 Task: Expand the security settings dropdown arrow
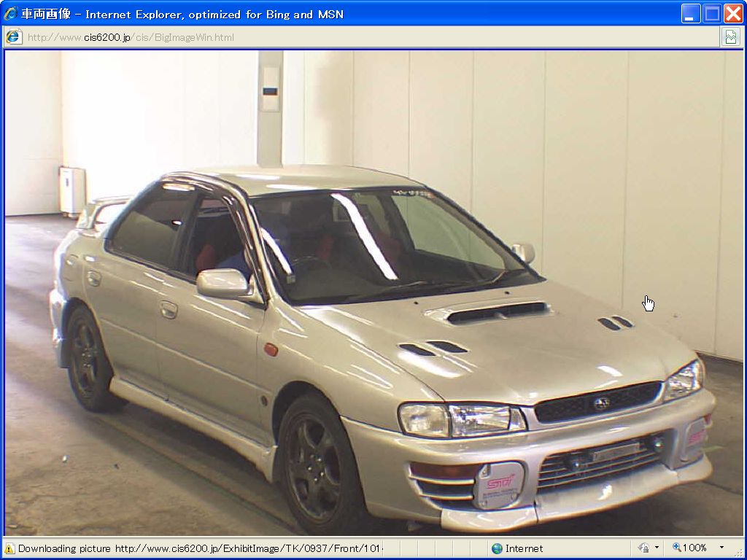(657, 548)
